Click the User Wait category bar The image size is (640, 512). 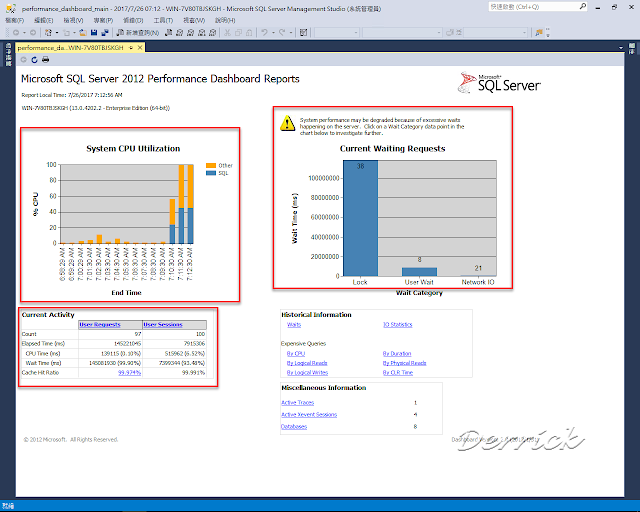419,272
